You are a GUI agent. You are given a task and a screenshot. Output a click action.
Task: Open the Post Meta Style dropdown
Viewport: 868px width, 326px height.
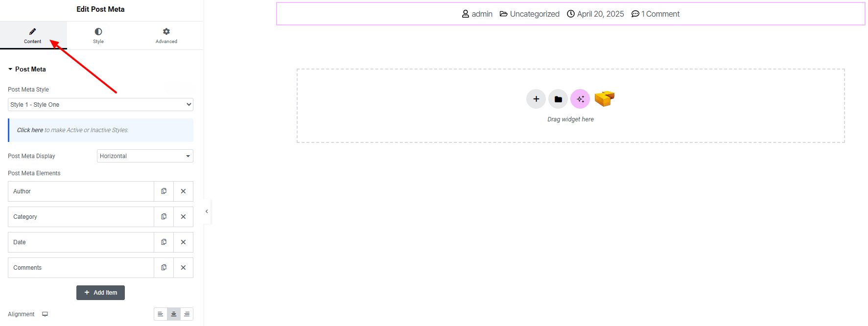(x=100, y=105)
